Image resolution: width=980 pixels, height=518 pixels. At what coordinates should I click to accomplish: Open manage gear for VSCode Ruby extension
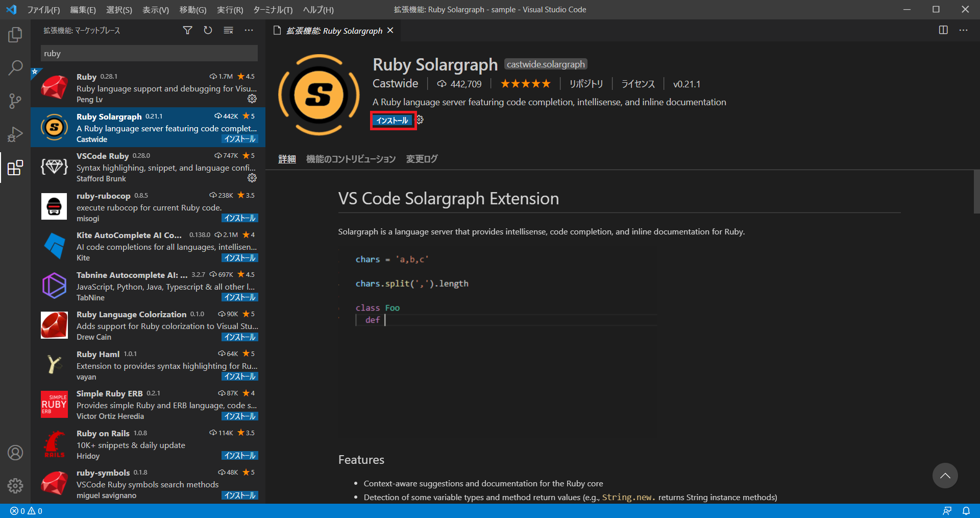click(x=252, y=178)
